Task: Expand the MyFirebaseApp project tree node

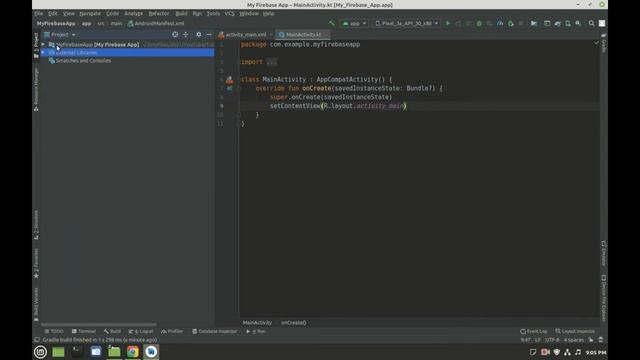Action: point(43,44)
